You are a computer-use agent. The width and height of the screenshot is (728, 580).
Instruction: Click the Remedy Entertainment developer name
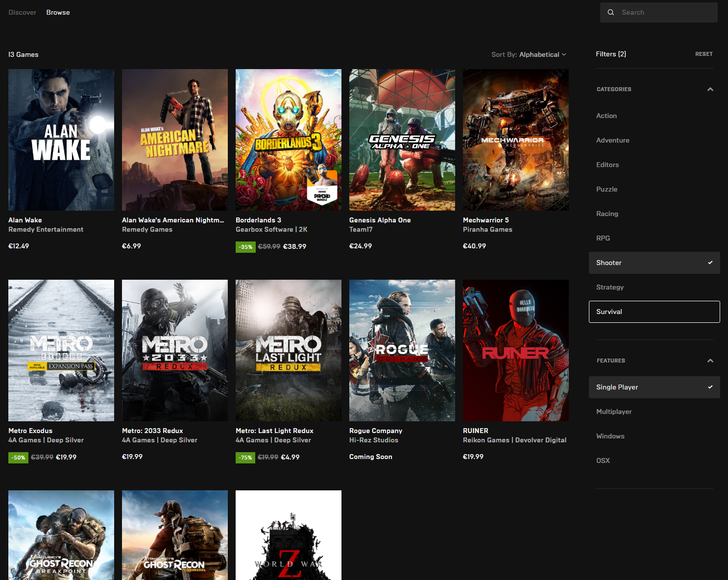pos(46,229)
